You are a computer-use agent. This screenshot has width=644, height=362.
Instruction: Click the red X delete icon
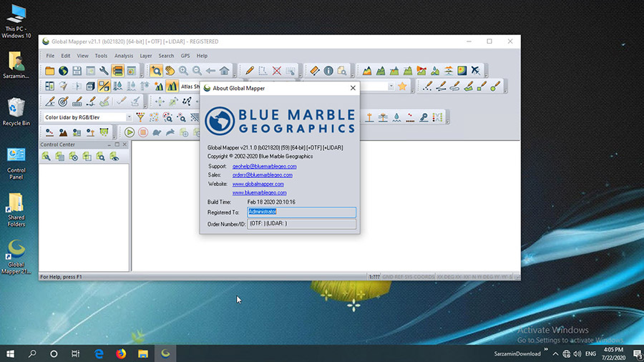276,71
